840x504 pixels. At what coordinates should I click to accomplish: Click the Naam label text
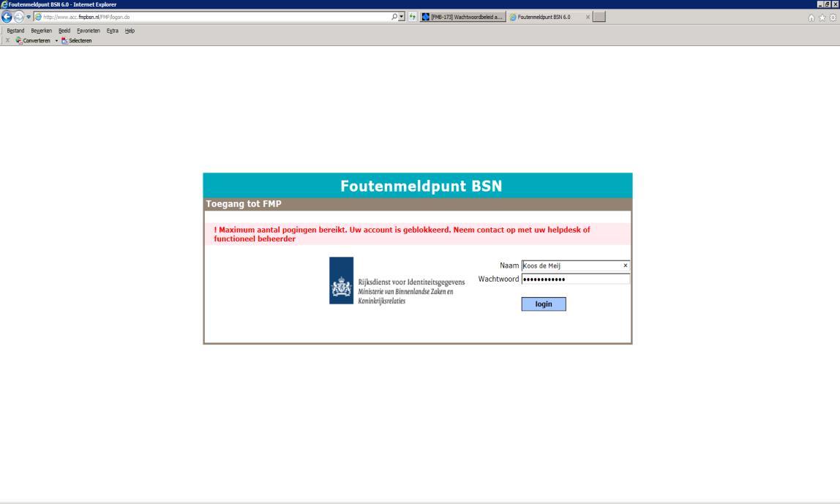click(509, 266)
